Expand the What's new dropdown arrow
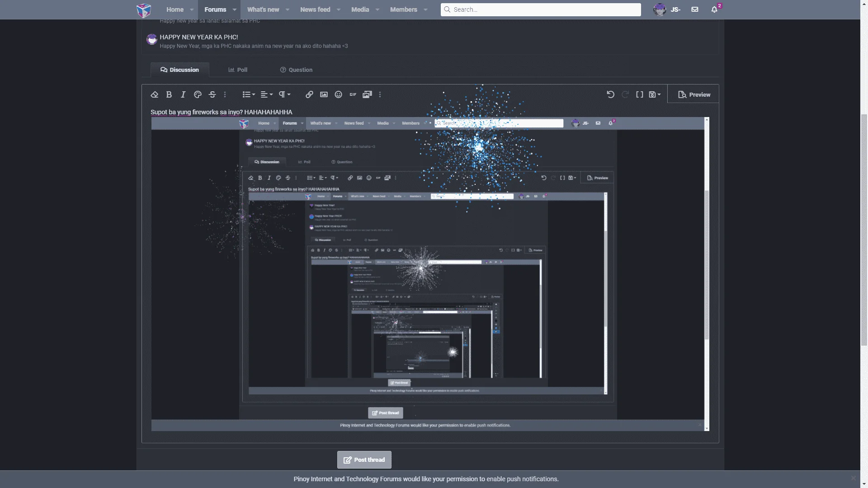868x488 pixels. click(288, 9)
